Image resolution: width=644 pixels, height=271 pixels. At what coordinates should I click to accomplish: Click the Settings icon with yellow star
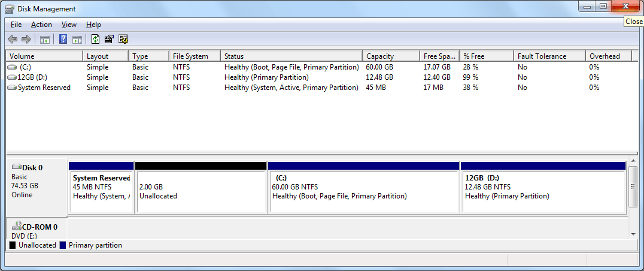pyautogui.click(x=123, y=39)
